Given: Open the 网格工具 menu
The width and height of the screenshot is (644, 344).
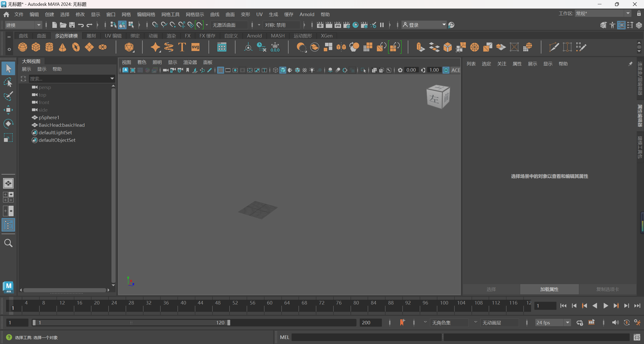Looking at the screenshot, I should [x=171, y=14].
